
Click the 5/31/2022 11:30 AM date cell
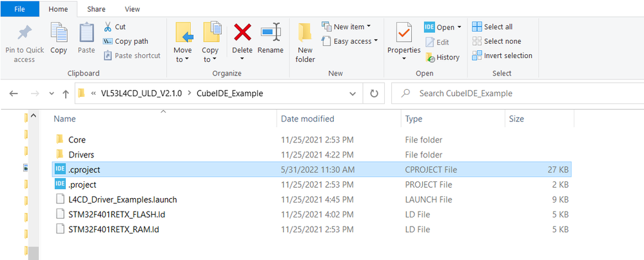[x=318, y=170]
